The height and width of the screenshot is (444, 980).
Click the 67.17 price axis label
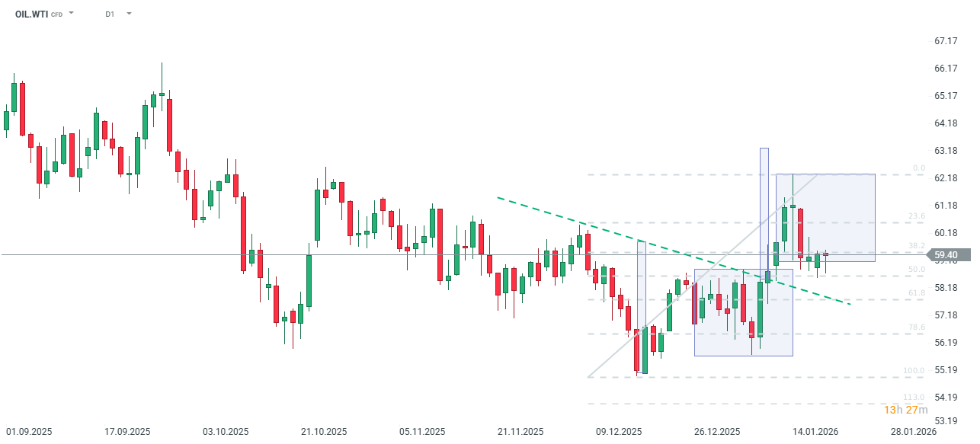click(945, 40)
